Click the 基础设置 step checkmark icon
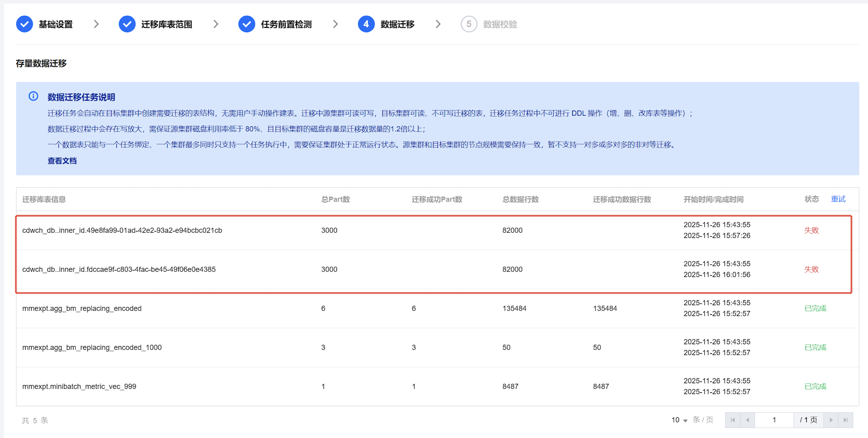Image resolution: width=868 pixels, height=438 pixels. click(x=24, y=24)
